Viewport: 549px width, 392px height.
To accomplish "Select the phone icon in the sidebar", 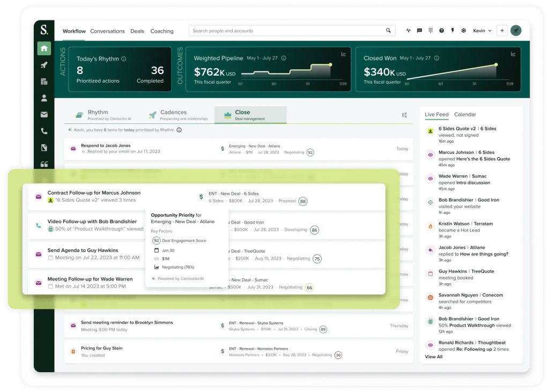I will (44, 130).
